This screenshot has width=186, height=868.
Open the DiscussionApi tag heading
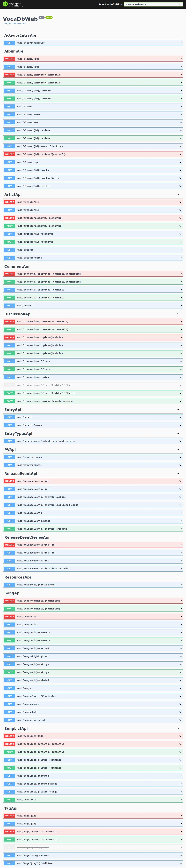pyautogui.click(x=18, y=314)
